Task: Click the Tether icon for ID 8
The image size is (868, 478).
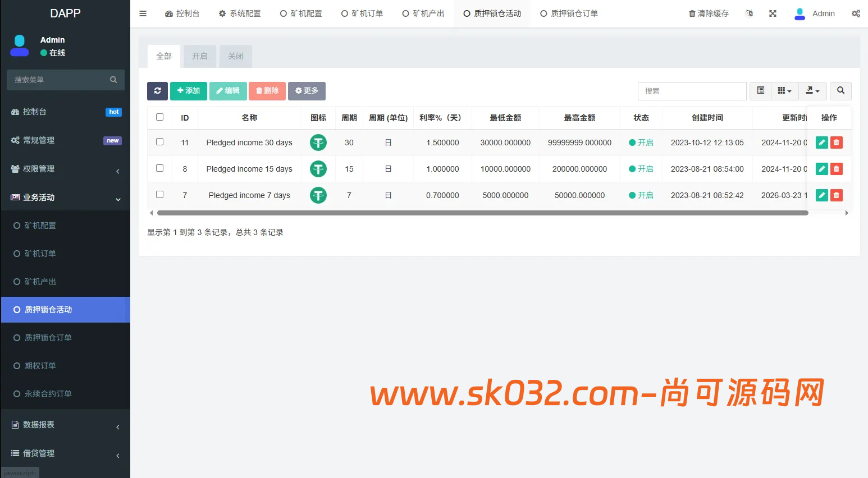Action: pos(318,169)
